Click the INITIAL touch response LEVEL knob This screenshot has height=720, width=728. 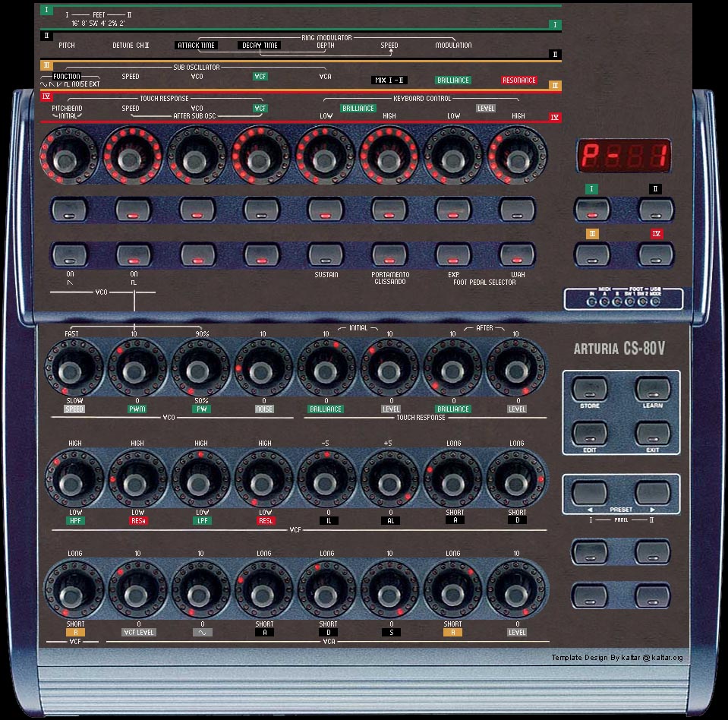(390, 368)
